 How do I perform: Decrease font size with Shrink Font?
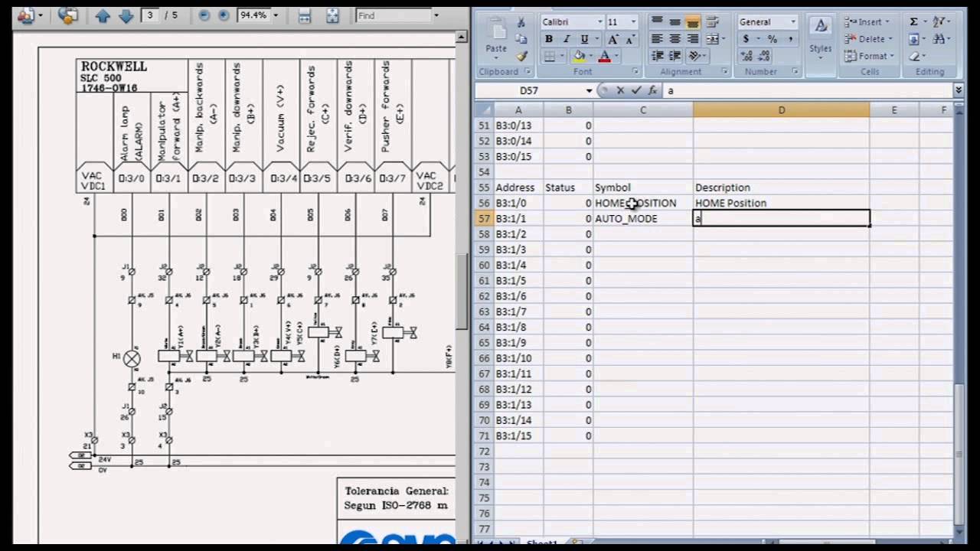[630, 39]
